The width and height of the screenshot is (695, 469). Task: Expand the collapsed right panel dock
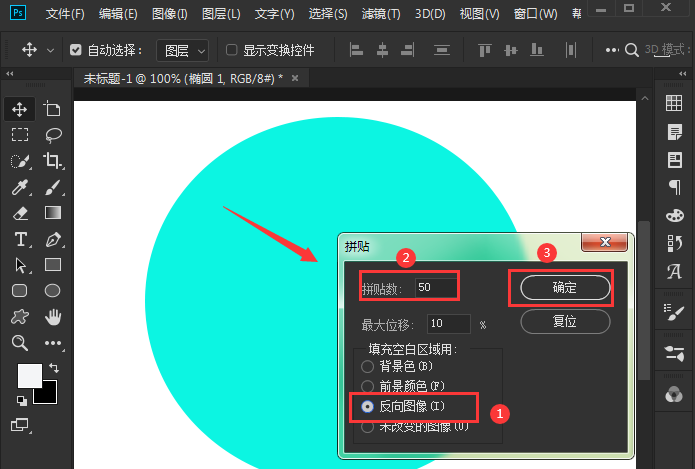683,74
